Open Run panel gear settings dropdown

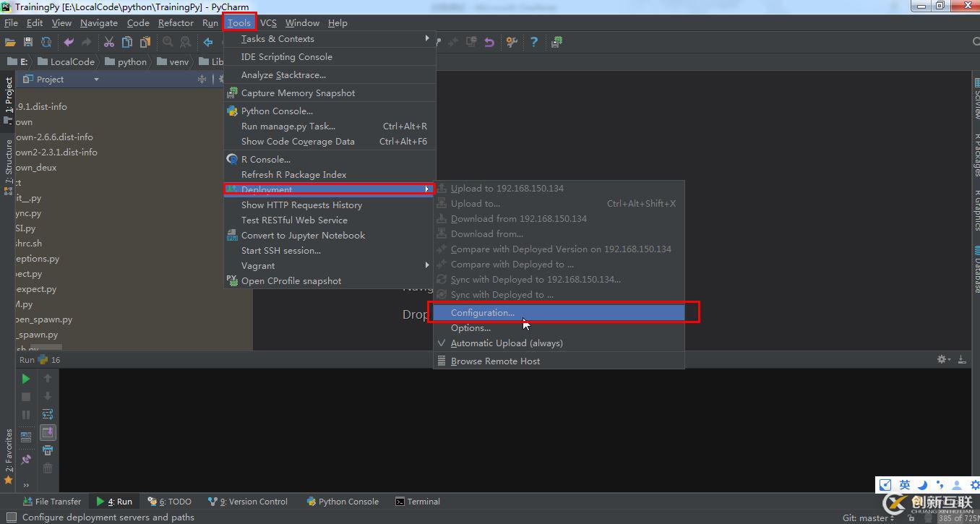tap(944, 359)
